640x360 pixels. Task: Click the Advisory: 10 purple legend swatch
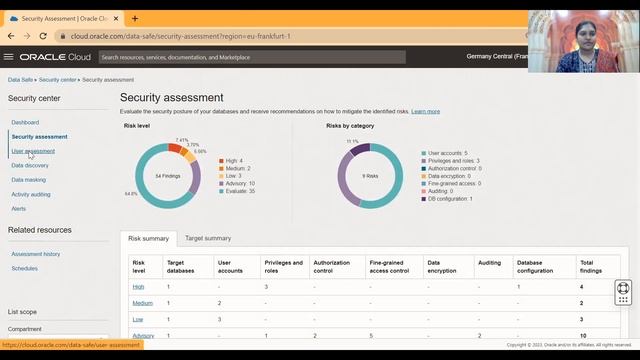point(221,184)
